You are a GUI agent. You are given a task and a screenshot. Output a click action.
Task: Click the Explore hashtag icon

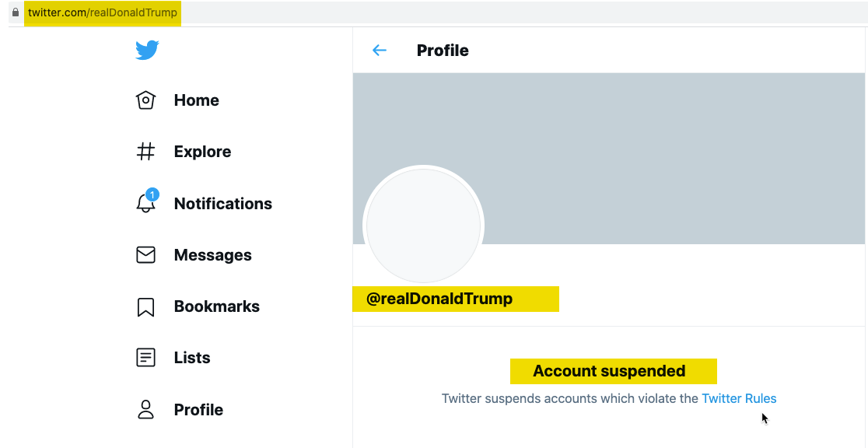pyautogui.click(x=145, y=151)
